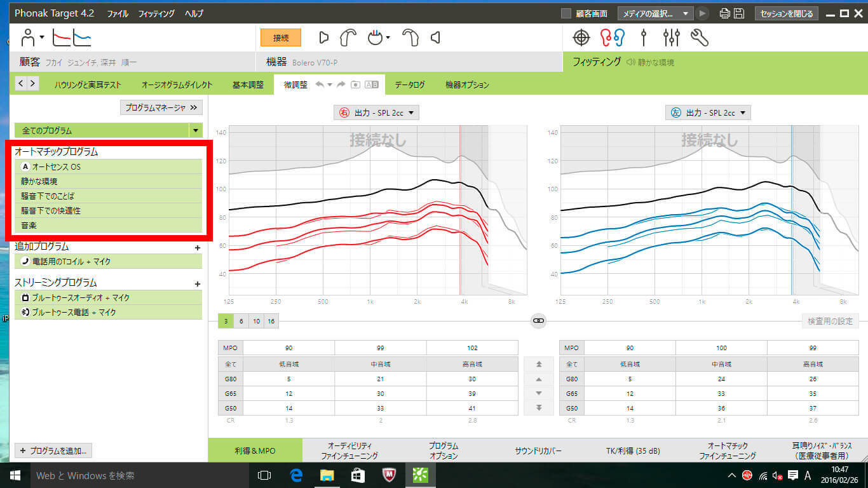This screenshot has width=868, height=488.
Task: Switch to 機器オプション tab
Action: point(467,85)
